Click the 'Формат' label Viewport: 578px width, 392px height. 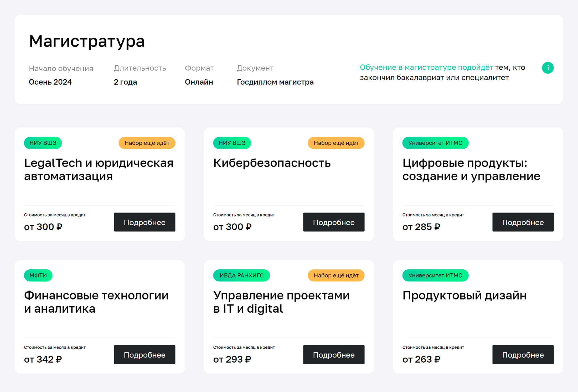click(199, 68)
